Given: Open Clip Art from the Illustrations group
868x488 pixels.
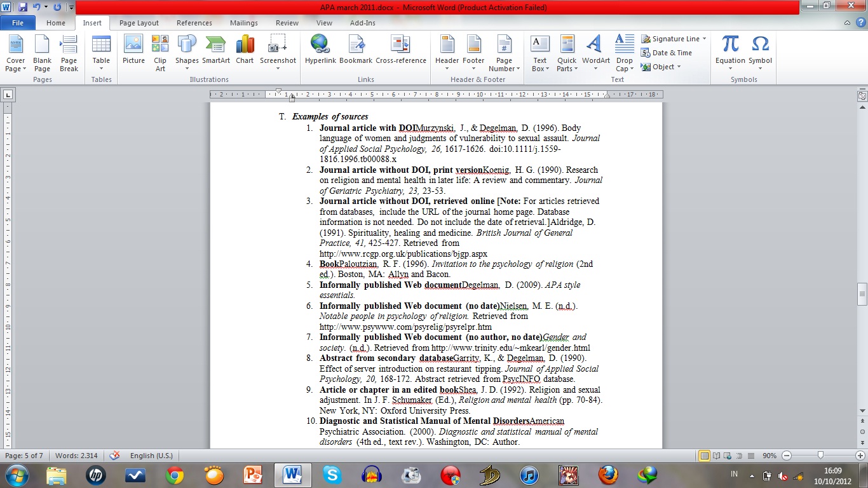Looking at the screenshot, I should (160, 53).
